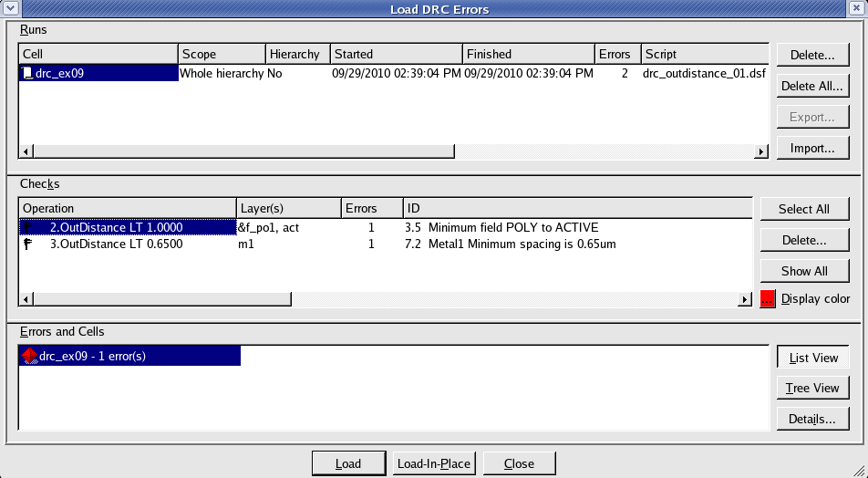Sort checks by Operation column header
868x478 pixels.
coord(126,208)
